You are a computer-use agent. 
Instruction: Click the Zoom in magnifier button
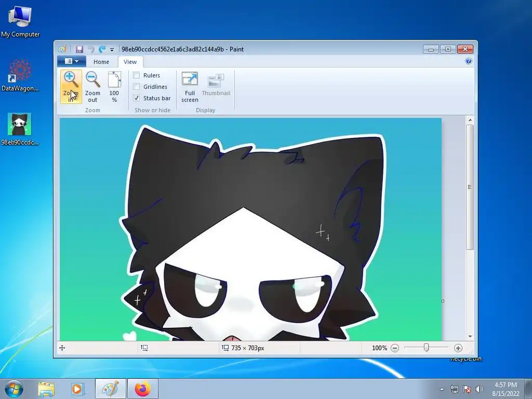tap(71, 87)
